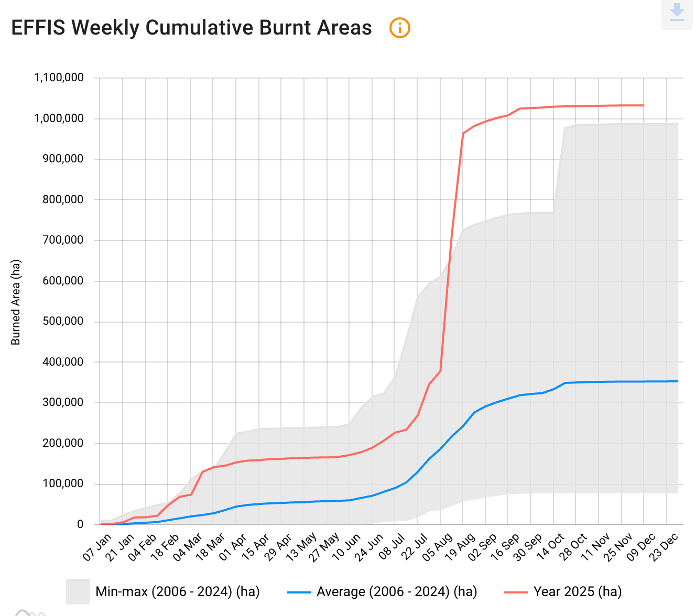This screenshot has width=696, height=616.
Task: Click the end of the blue Average line
Action: (678, 381)
